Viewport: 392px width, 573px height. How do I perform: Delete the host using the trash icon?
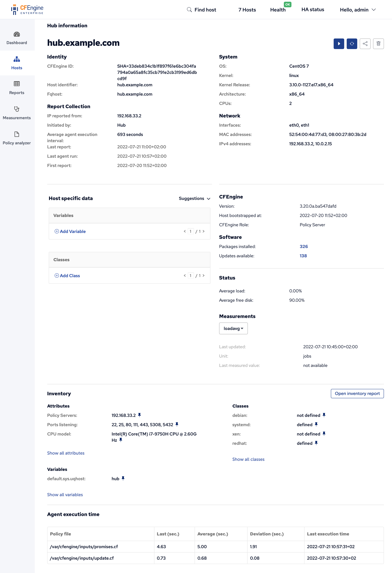(378, 44)
